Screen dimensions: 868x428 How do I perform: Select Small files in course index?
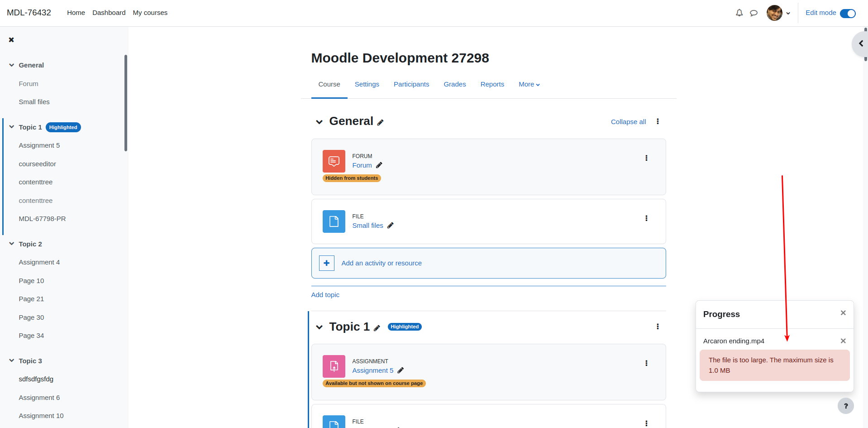34,102
